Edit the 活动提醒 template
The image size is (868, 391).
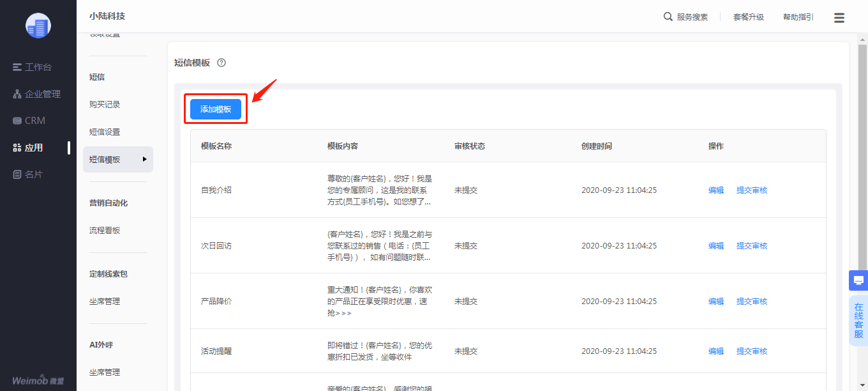(716, 351)
